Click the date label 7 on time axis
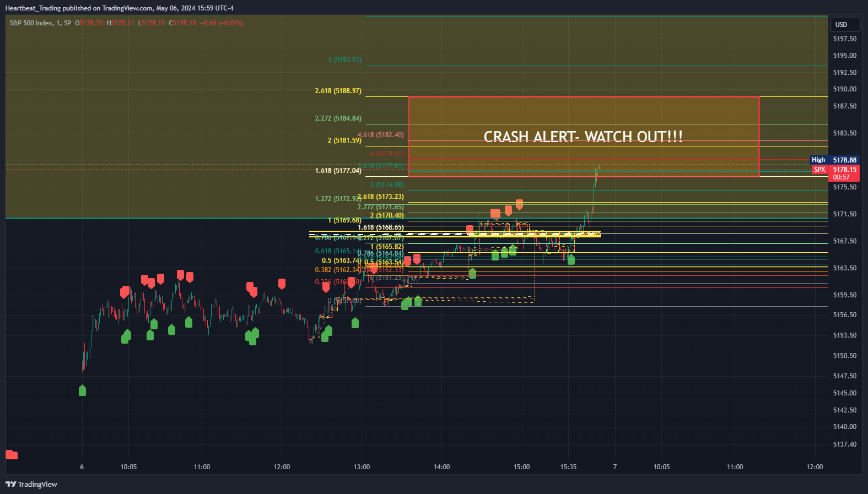This screenshot has height=494, width=868. point(615,467)
